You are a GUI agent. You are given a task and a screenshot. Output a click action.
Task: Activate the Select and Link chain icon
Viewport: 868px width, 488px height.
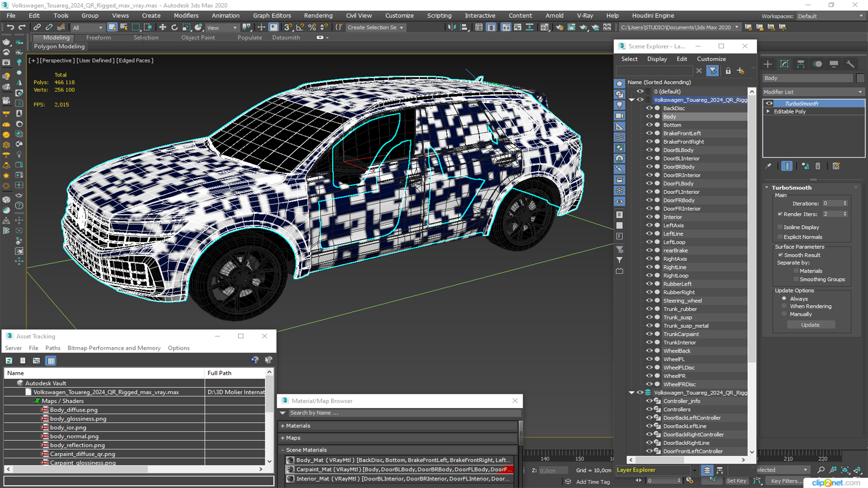(x=37, y=28)
